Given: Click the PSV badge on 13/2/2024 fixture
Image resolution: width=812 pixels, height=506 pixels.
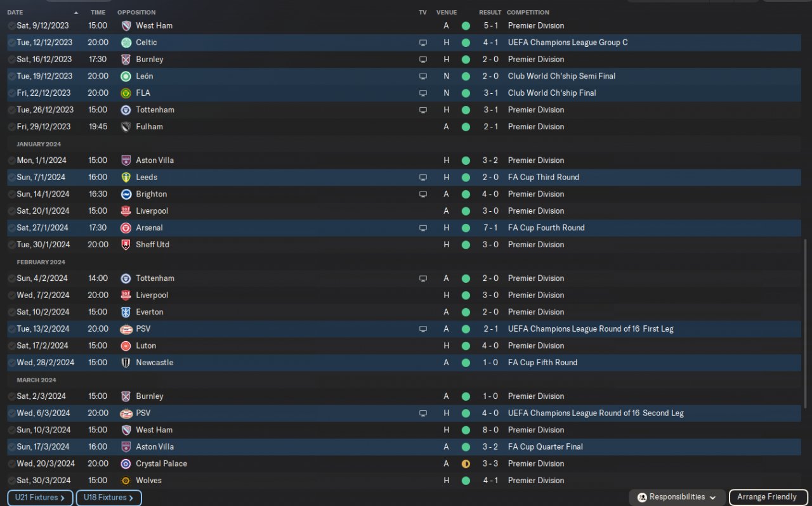Looking at the screenshot, I should (x=126, y=329).
